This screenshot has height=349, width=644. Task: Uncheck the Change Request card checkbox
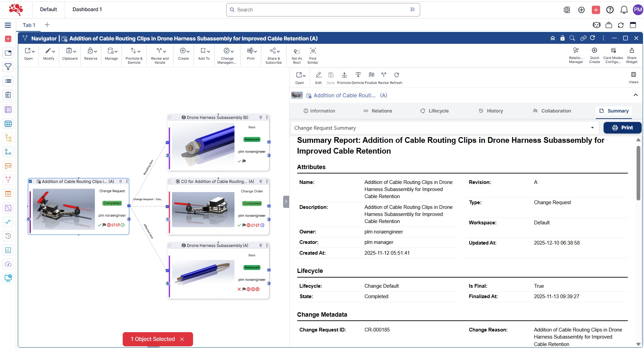pos(31,182)
